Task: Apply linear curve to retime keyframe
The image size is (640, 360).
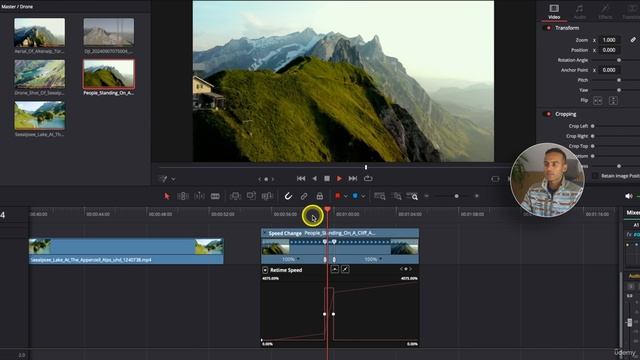Action: [345, 269]
